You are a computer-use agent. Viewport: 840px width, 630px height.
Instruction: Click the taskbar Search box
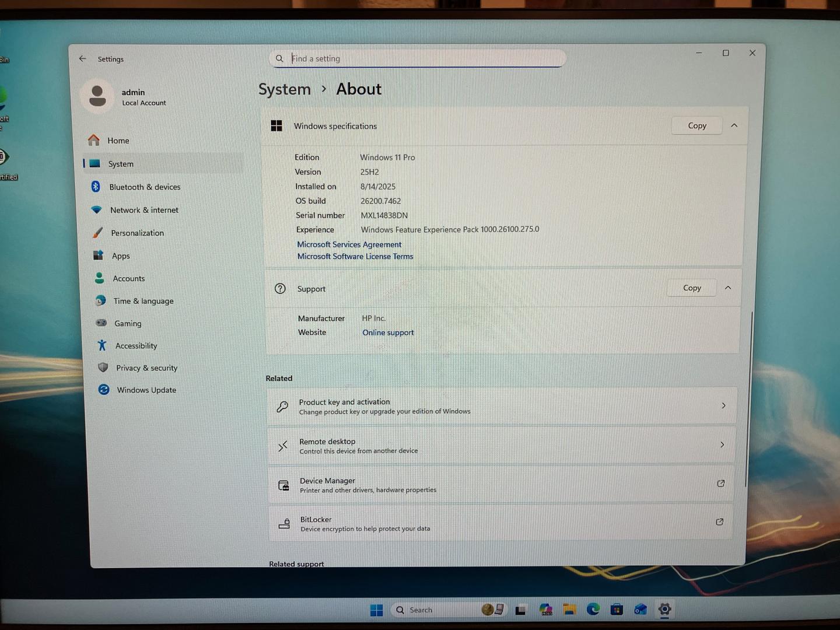click(449, 610)
